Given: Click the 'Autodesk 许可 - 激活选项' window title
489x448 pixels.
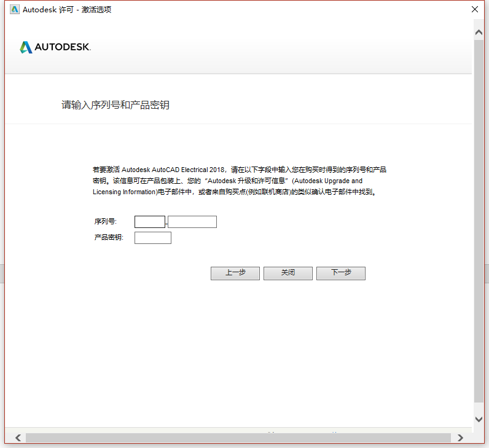Looking at the screenshot, I should coord(67,10).
